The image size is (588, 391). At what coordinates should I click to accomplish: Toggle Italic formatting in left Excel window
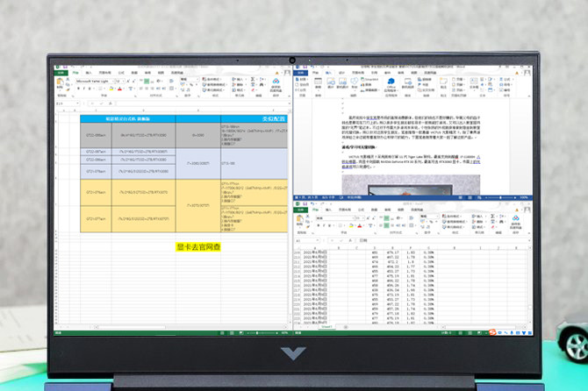coord(83,88)
